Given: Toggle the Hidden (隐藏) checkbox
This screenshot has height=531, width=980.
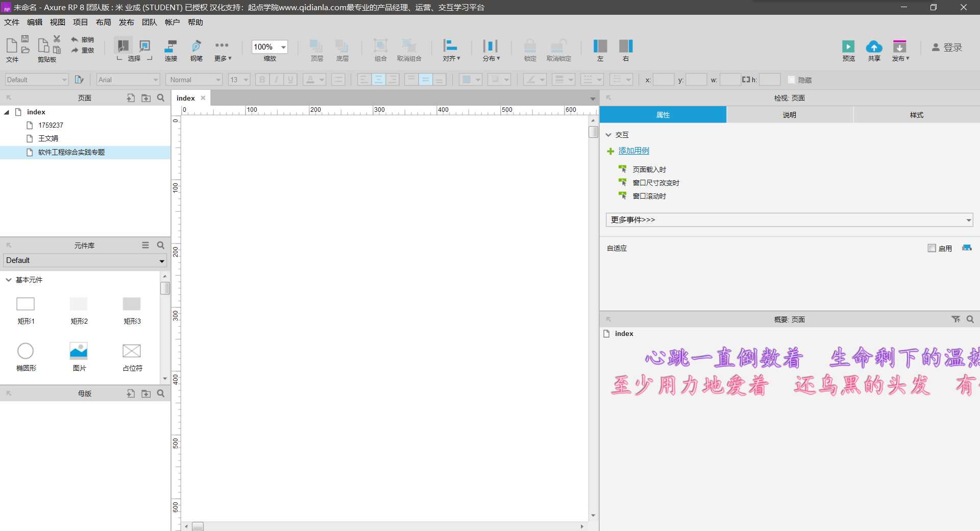Looking at the screenshot, I should click(792, 80).
